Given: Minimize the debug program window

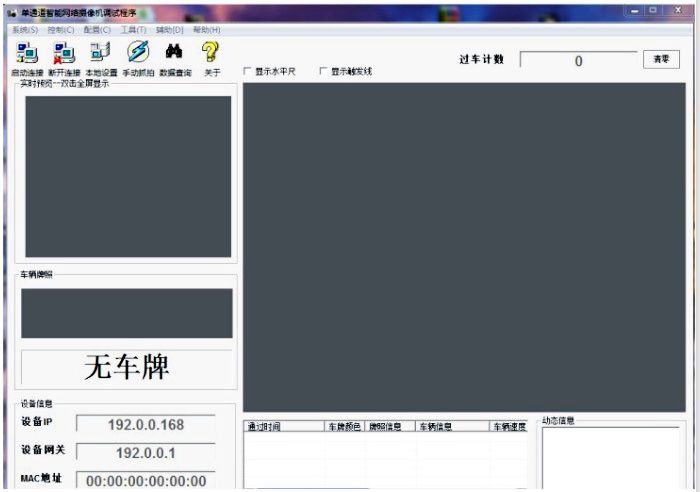Looking at the screenshot, I should [635, 11].
